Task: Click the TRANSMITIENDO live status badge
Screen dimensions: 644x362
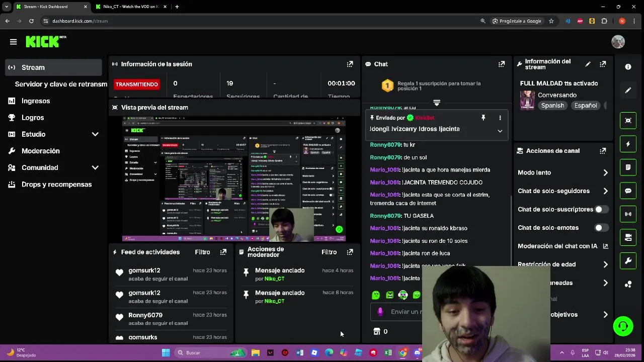Action: pyautogui.click(x=136, y=84)
